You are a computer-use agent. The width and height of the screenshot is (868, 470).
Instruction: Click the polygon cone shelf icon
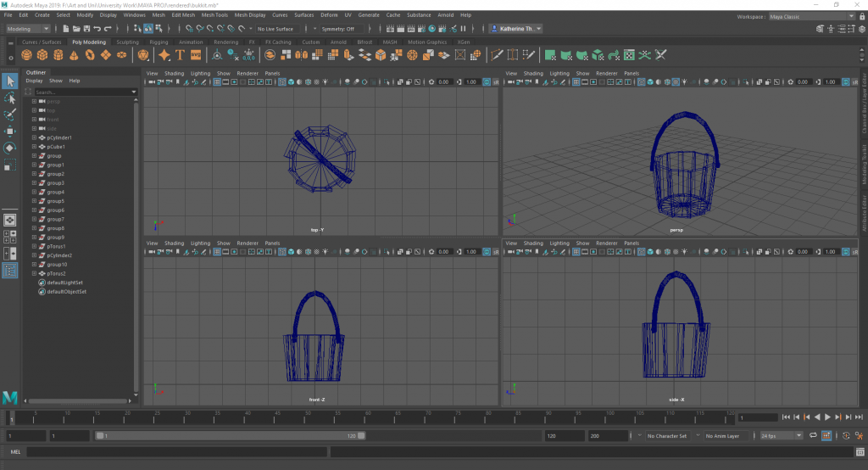click(75, 55)
